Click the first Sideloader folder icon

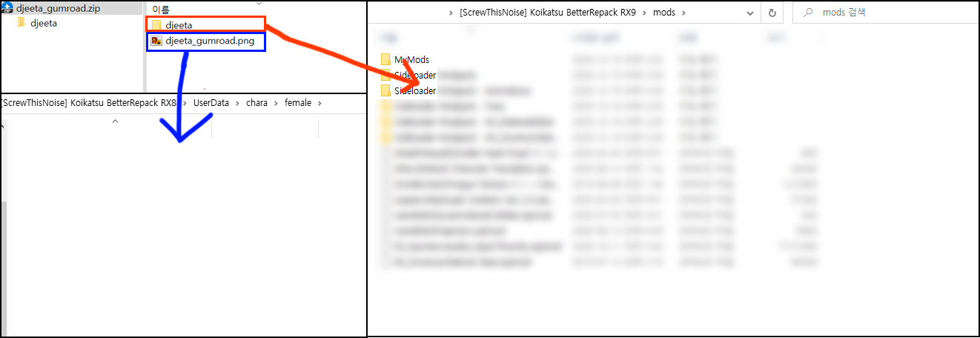[385, 75]
